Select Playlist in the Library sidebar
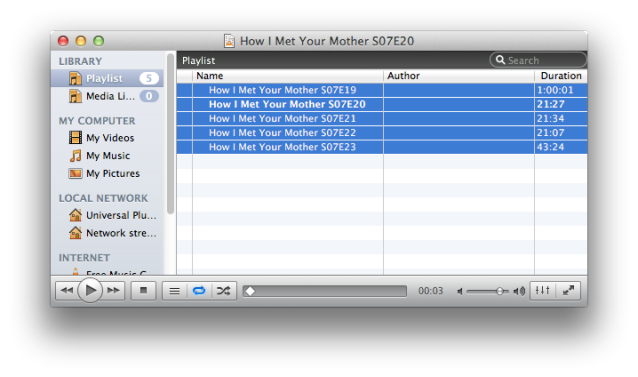Screen dimensions: 638x377 click(107, 78)
